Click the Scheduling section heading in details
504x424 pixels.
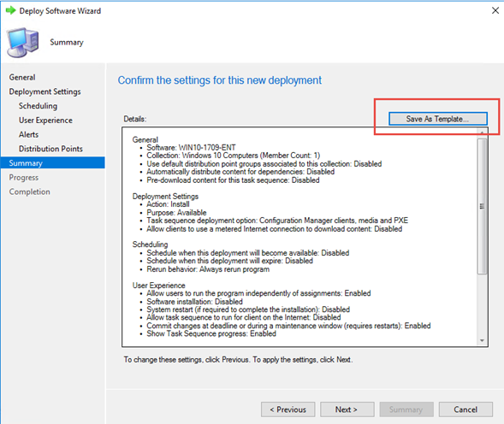pyautogui.click(x=150, y=244)
